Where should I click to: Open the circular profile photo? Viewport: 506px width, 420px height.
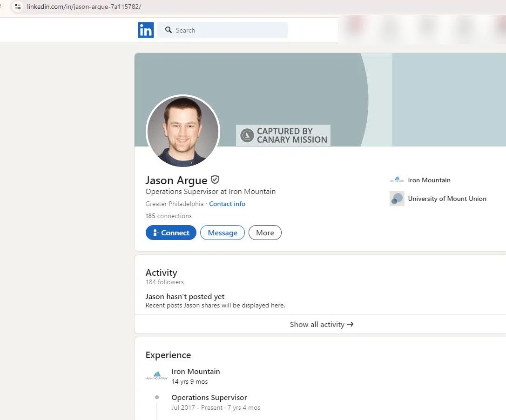[182, 131]
